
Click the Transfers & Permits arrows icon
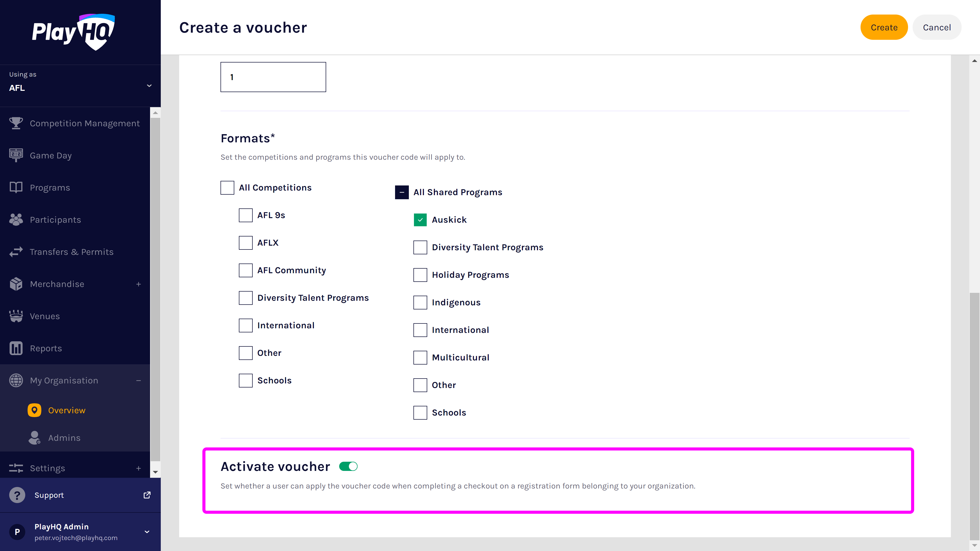coord(16,252)
